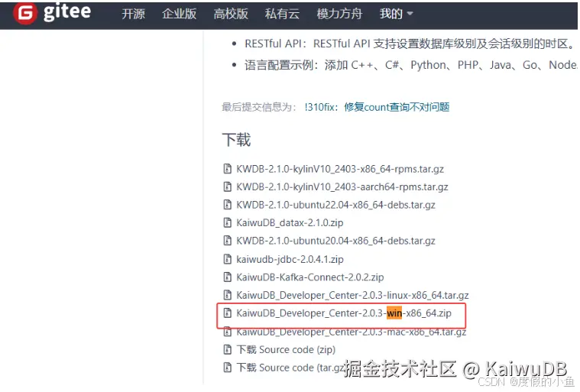Download KaiwuDB_Developer_Center-2.0.3-win-x86_64.zip
This screenshot has width=580, height=392.
click(x=344, y=313)
